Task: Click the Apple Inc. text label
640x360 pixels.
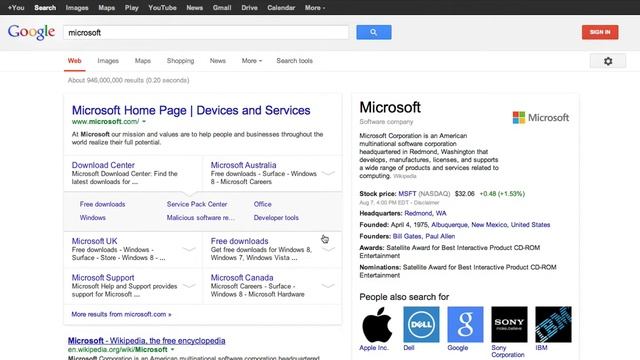Action: tap(374, 348)
